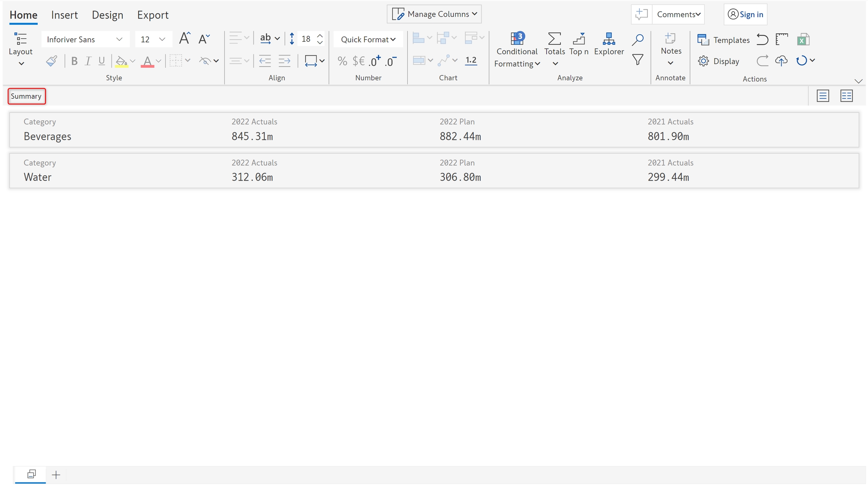Open the Inforiver Sans font dropdown
868x487 pixels.
tap(85, 39)
